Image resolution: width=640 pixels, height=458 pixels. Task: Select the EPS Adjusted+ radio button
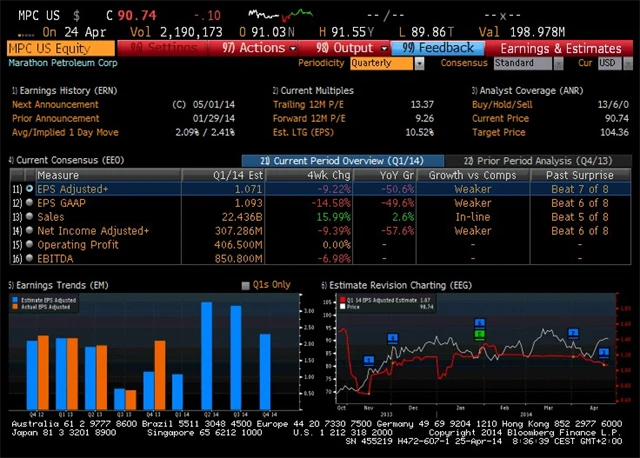[x=30, y=188]
